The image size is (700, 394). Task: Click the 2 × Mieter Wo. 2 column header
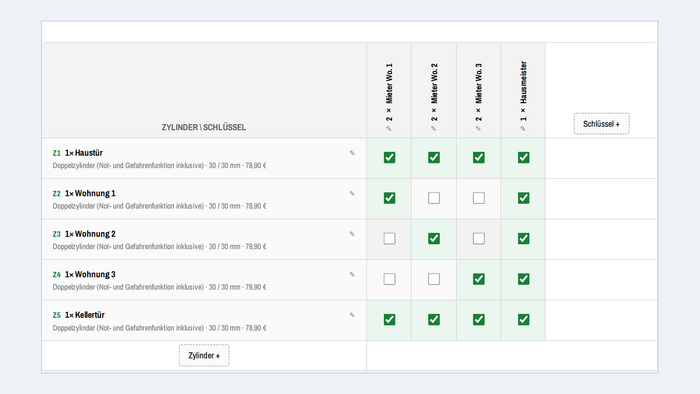434,92
